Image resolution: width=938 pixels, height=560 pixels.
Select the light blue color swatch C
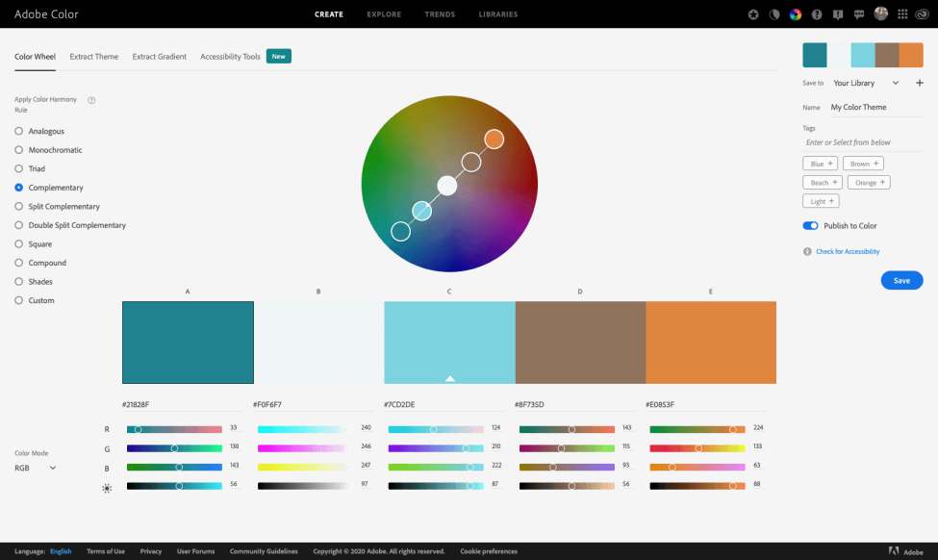click(x=449, y=343)
